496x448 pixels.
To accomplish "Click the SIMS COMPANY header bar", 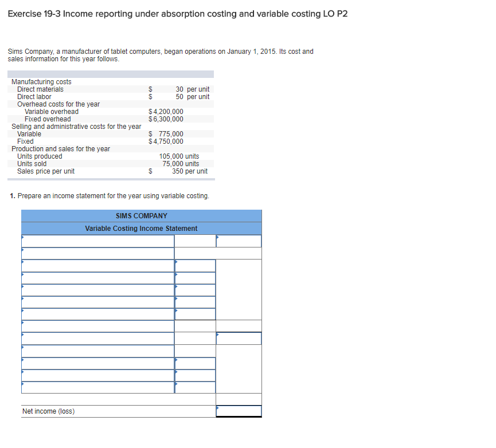I will 141,215.
